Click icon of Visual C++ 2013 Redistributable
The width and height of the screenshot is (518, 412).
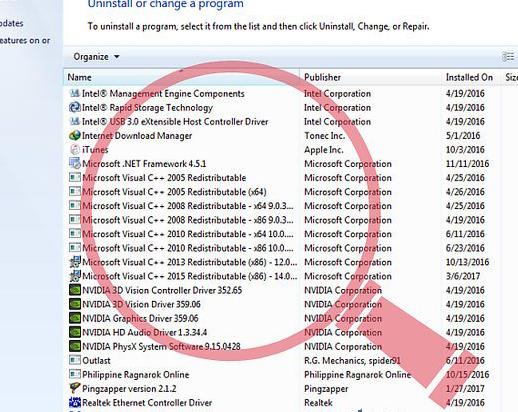coord(75,262)
